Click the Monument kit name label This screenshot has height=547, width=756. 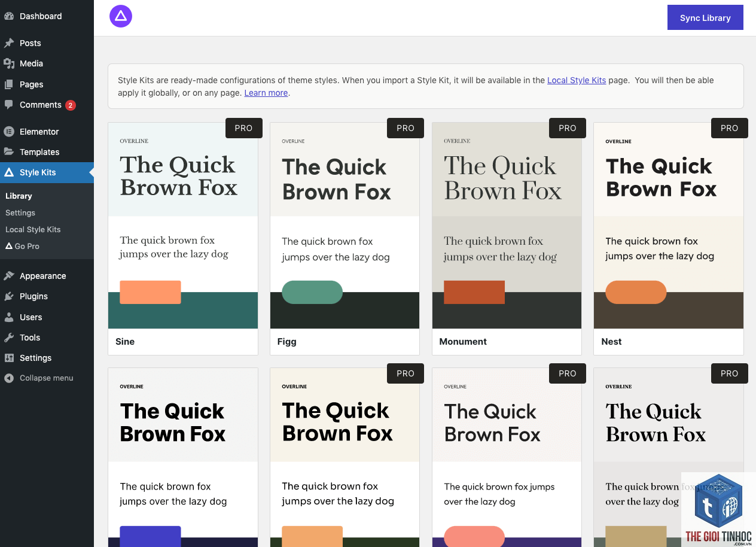coord(463,342)
